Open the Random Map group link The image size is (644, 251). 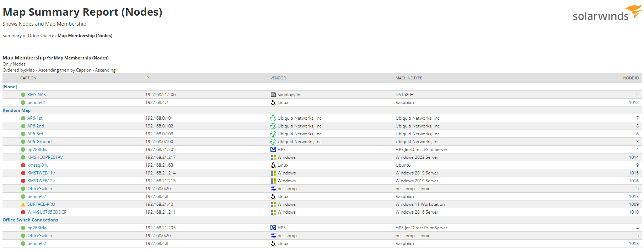tap(16, 110)
